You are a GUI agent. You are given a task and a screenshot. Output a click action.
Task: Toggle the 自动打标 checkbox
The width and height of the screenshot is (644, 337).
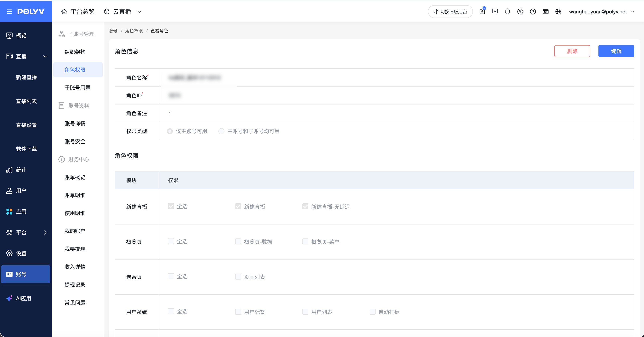point(373,311)
